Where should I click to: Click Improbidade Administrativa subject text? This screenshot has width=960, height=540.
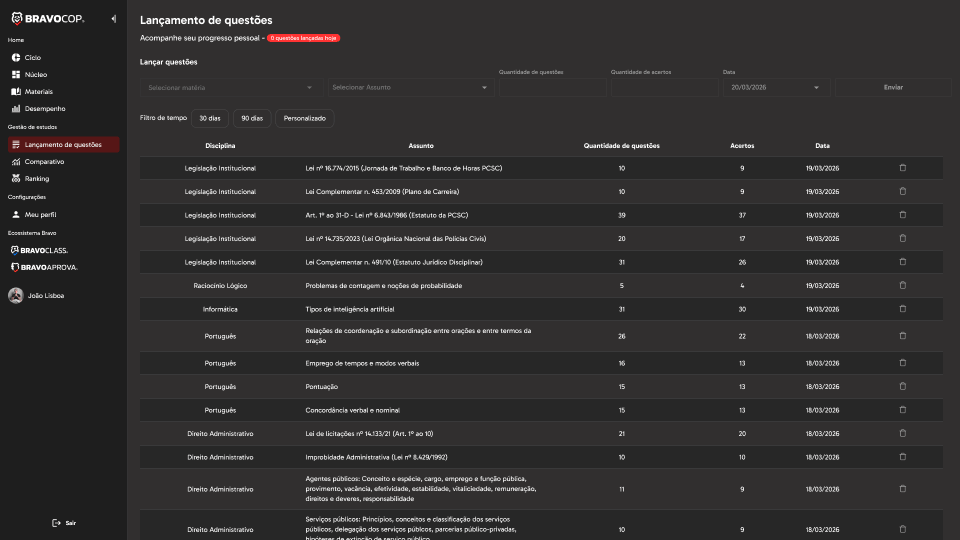[376, 457]
